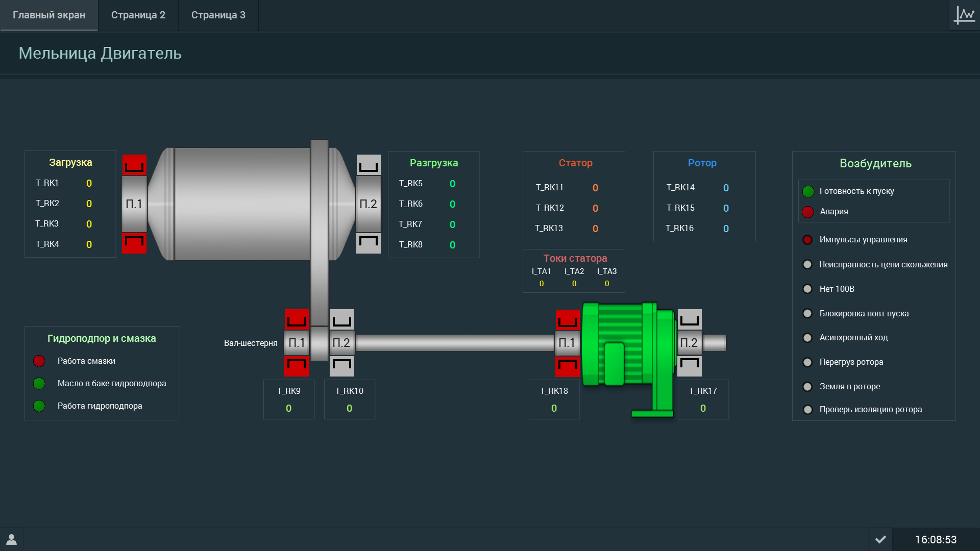
Task: Click the I_TA2 stator current value
Action: click(x=574, y=284)
